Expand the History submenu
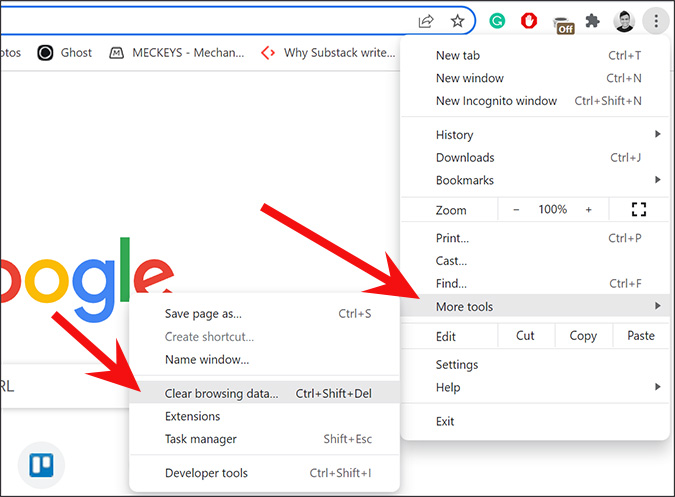Viewport: 675px width, 497px height. tap(548, 135)
